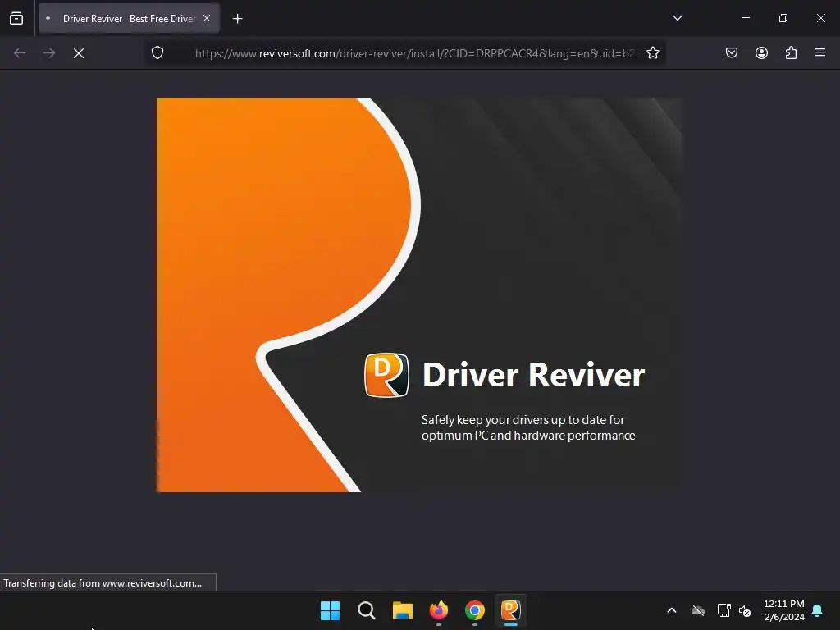This screenshot has height=630, width=840.
Task: Go back one page with the back arrow
Action: pos(20,53)
